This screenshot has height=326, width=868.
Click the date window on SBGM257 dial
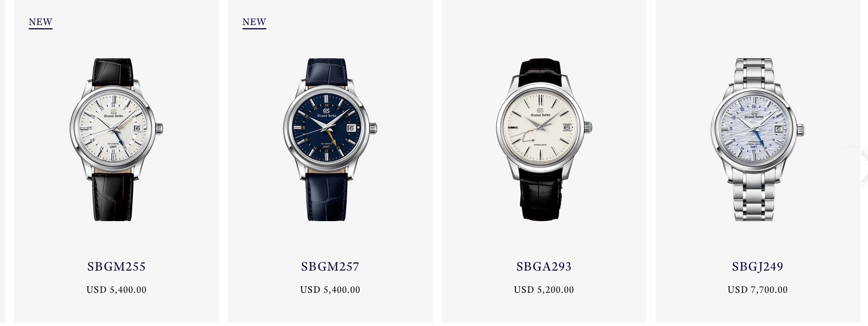350,129
